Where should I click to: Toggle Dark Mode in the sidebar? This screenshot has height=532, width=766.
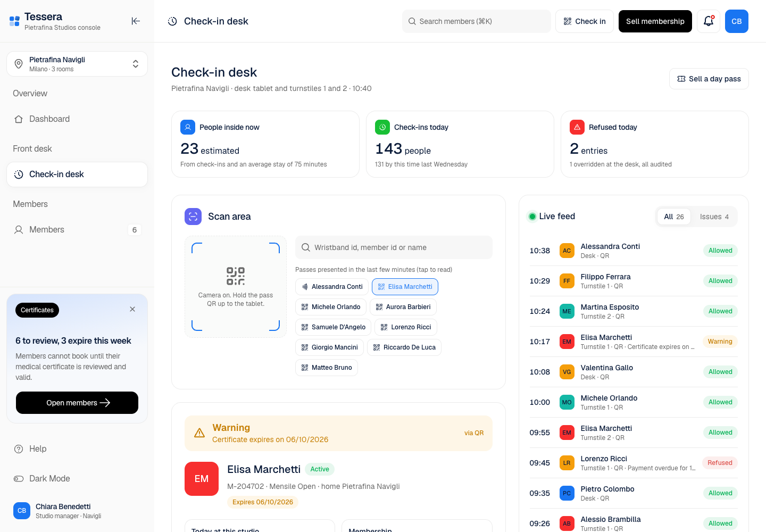[x=77, y=479]
